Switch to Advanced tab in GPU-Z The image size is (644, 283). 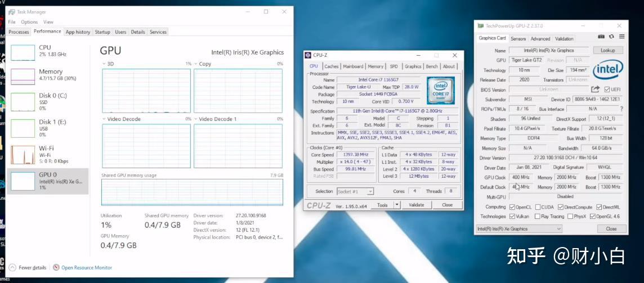pos(540,39)
